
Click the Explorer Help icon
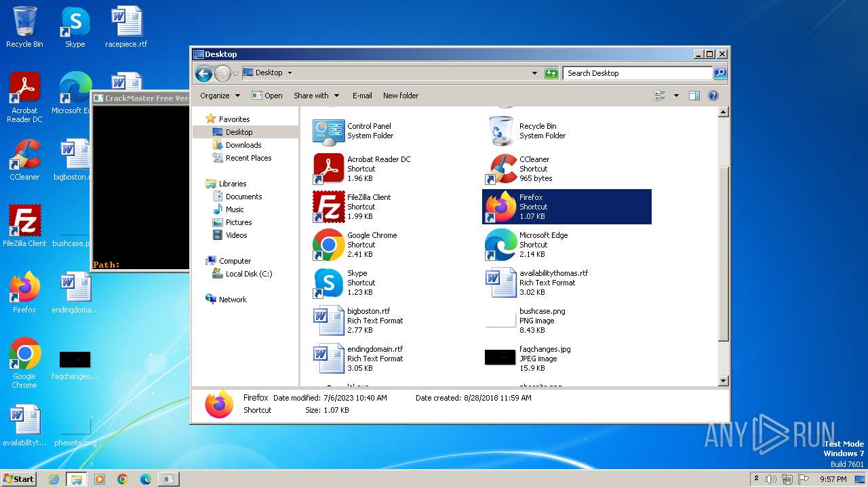(x=713, y=96)
